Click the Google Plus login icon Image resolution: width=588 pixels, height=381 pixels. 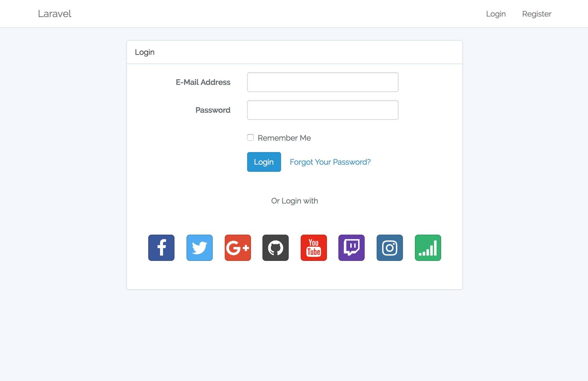(x=237, y=247)
